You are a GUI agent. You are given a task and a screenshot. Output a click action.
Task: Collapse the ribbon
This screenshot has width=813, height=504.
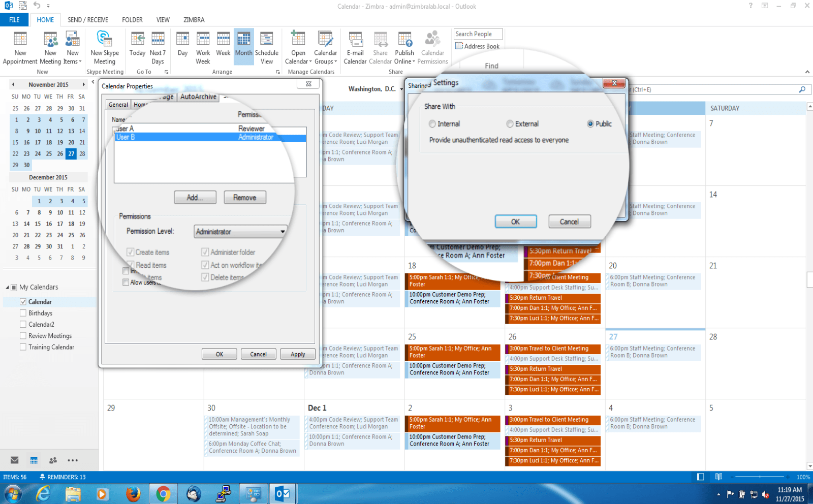click(x=807, y=72)
